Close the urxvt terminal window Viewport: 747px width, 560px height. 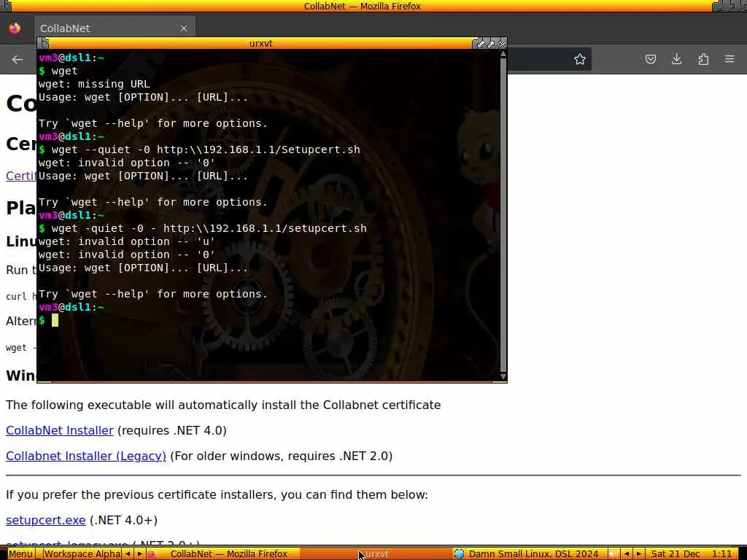[x=502, y=44]
